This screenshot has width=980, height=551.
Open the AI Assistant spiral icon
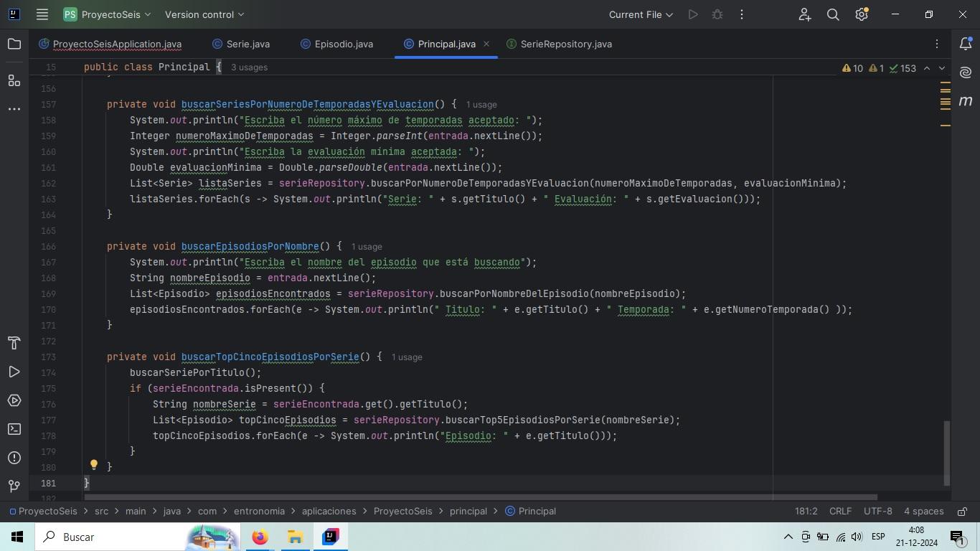[966, 72]
